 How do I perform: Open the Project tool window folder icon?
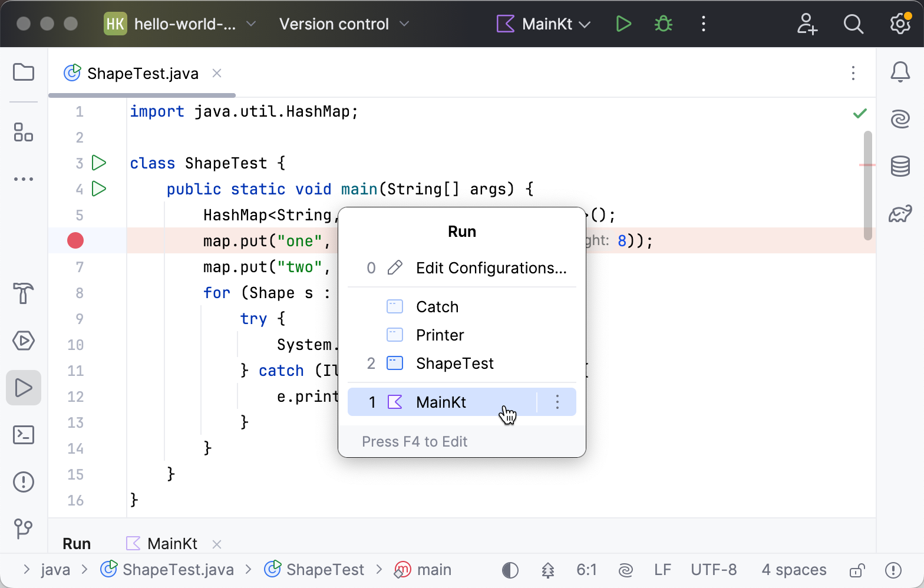(x=24, y=72)
